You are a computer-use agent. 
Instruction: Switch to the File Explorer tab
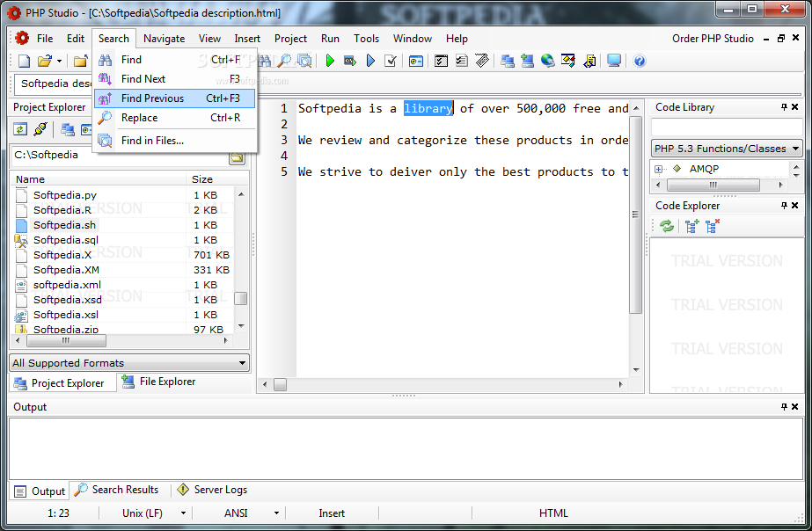pos(158,382)
